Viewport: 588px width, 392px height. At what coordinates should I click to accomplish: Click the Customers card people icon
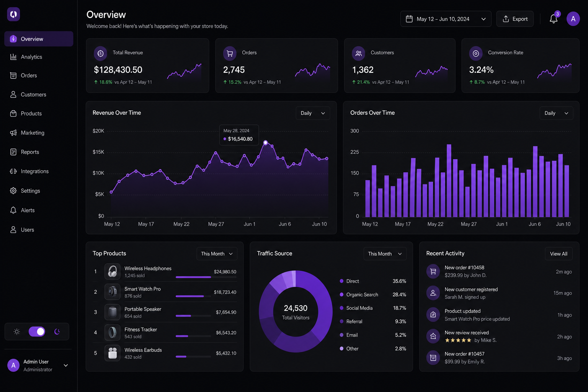358,54
